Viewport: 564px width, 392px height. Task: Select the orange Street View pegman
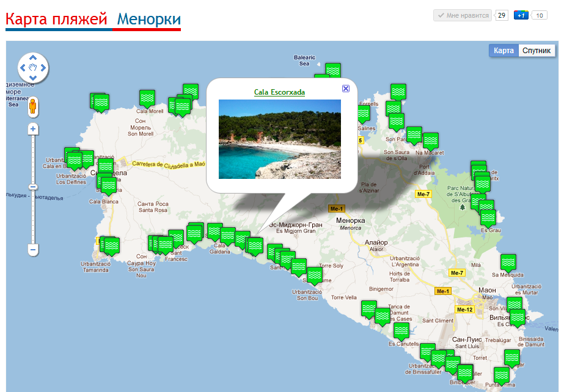point(33,107)
